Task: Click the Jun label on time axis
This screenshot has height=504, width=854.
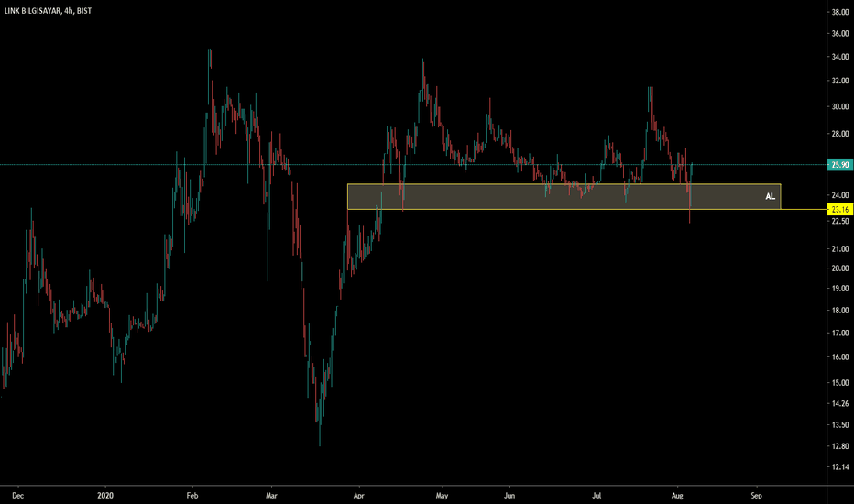Action: pyautogui.click(x=509, y=496)
